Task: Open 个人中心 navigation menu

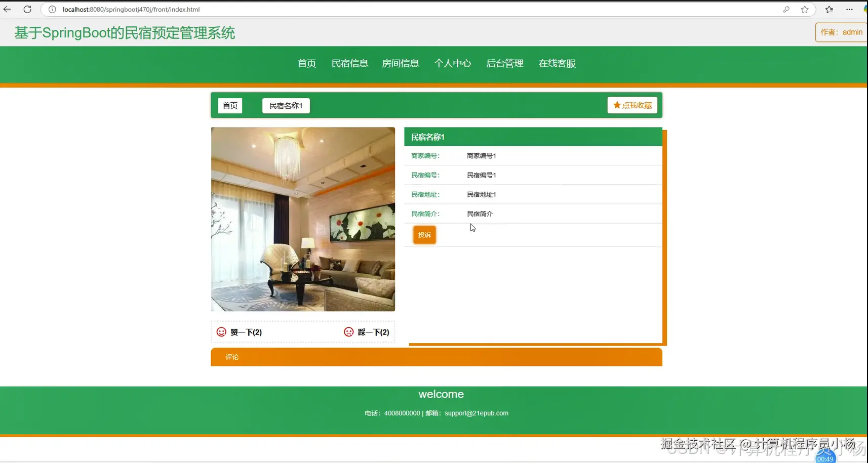Action: click(453, 63)
